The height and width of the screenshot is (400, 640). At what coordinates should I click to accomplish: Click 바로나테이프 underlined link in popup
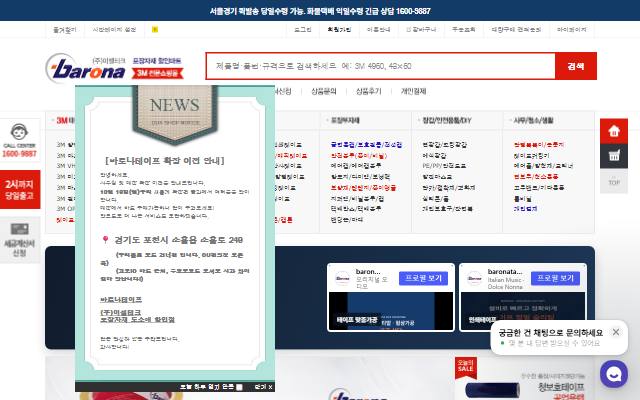121,299
